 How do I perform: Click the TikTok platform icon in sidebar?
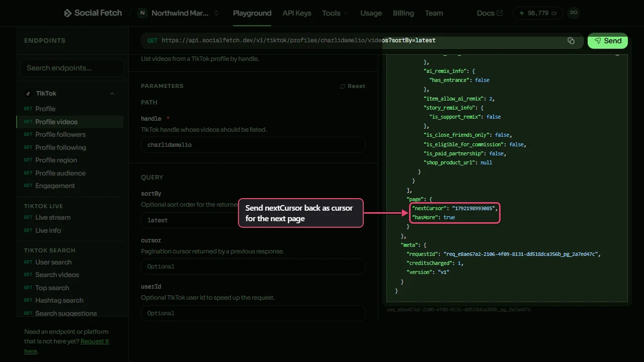point(28,94)
